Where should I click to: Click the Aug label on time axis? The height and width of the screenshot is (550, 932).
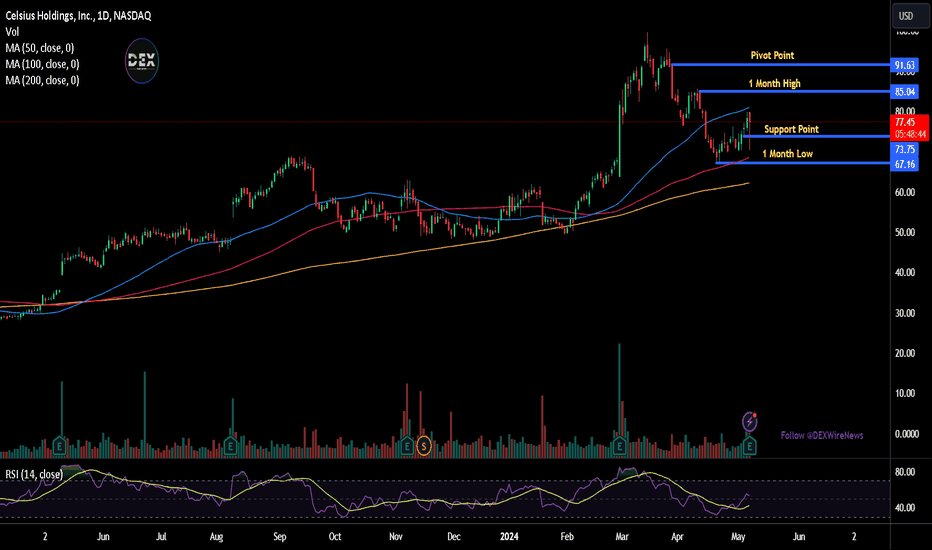(216, 536)
